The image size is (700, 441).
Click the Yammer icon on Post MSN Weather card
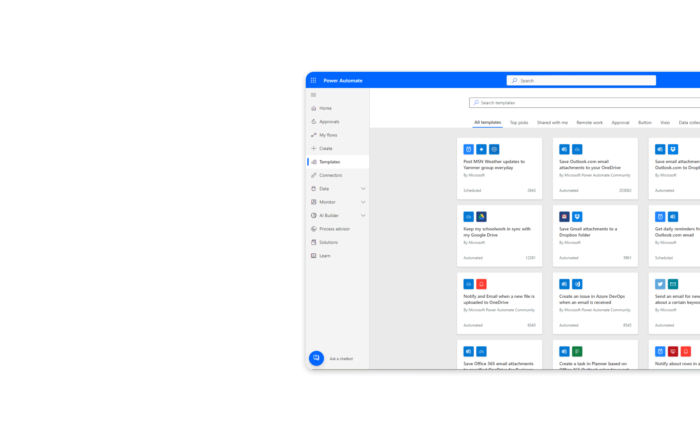pos(494,150)
